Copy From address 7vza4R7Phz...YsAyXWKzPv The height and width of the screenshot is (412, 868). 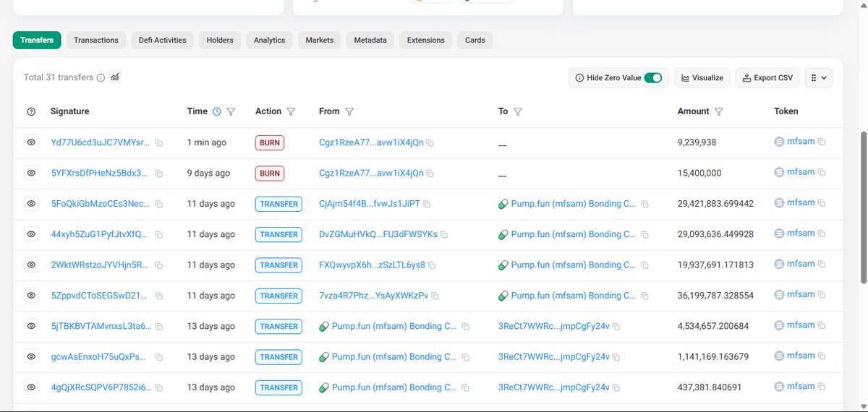[435, 296]
